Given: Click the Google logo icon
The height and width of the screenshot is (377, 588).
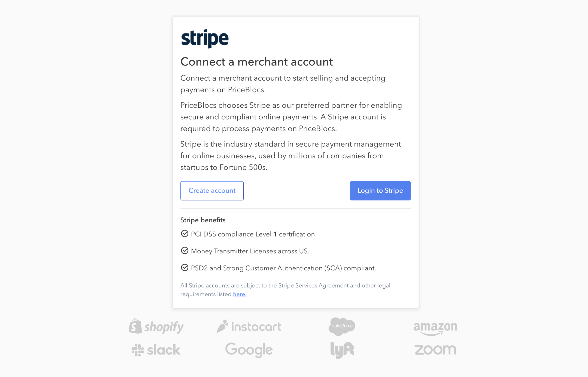Looking at the screenshot, I should tap(249, 349).
